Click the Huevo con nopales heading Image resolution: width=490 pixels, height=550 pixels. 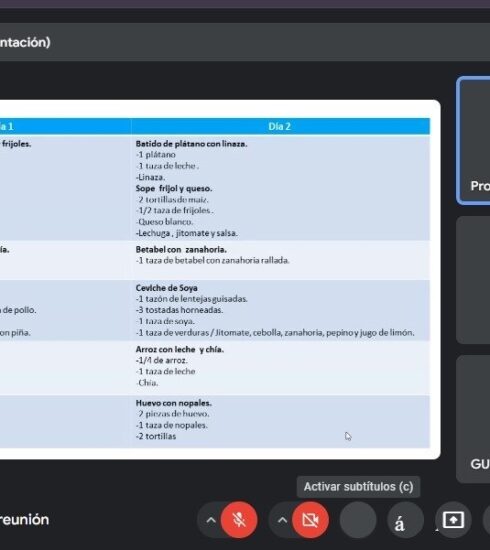(174, 403)
